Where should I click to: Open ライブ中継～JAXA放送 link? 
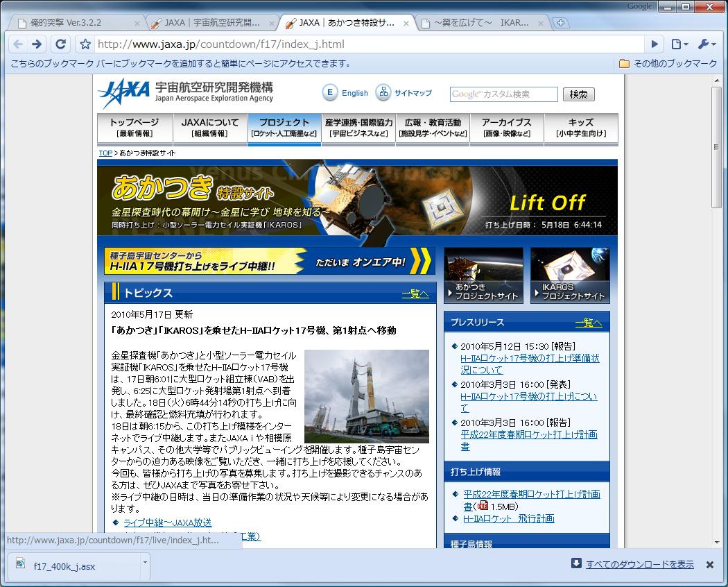(x=168, y=523)
